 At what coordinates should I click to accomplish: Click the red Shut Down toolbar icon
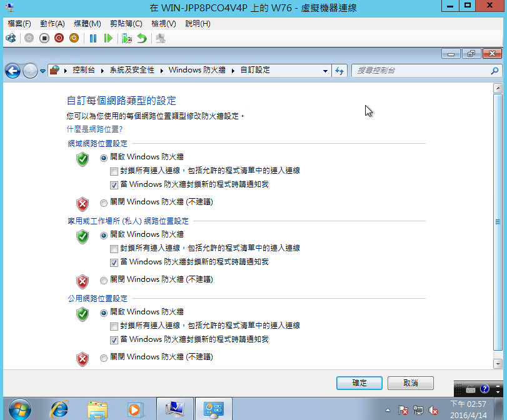coord(59,38)
